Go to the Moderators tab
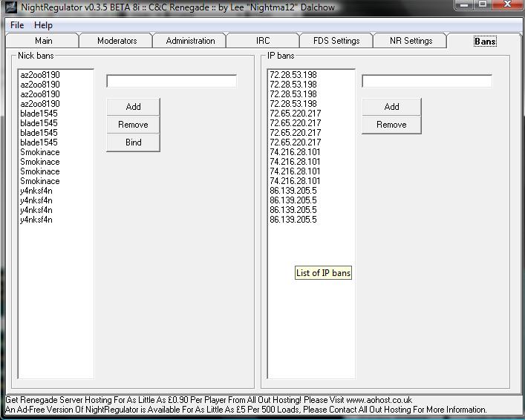 coord(117,41)
